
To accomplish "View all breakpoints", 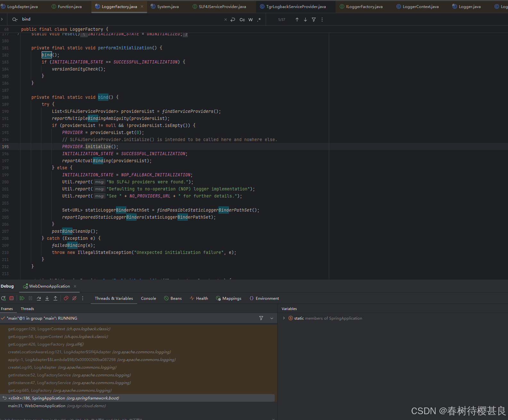I will pyautogui.click(x=66, y=298).
